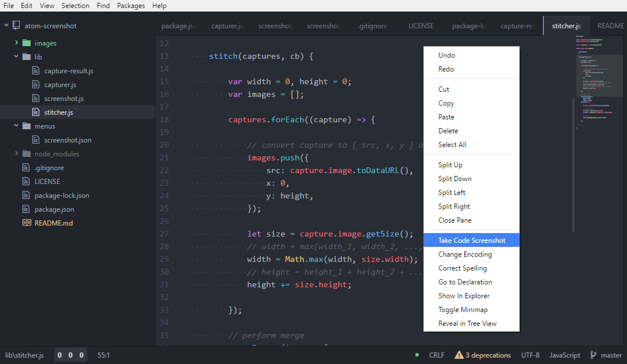Click the UTF-8 encoding indicator
The image size is (627, 364).
531,355
